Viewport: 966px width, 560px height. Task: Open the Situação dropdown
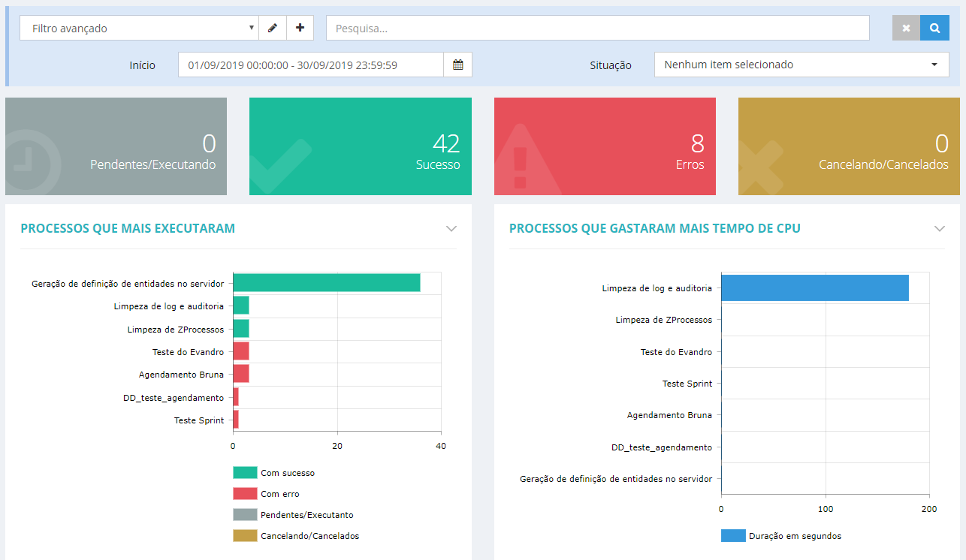click(801, 65)
